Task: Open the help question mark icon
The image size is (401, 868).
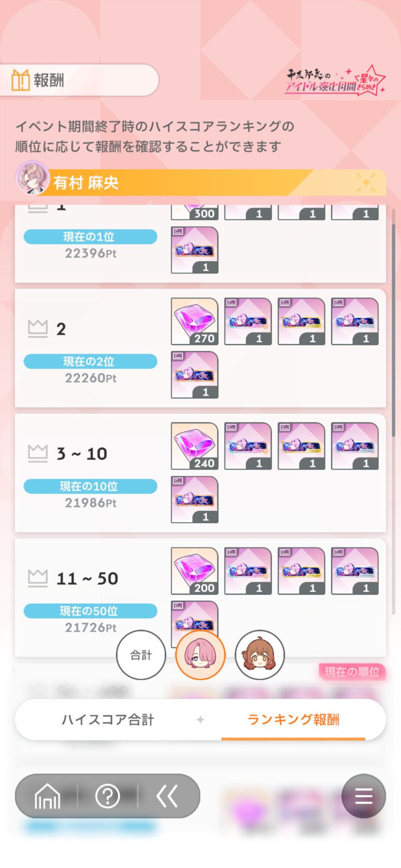Action: (107, 796)
